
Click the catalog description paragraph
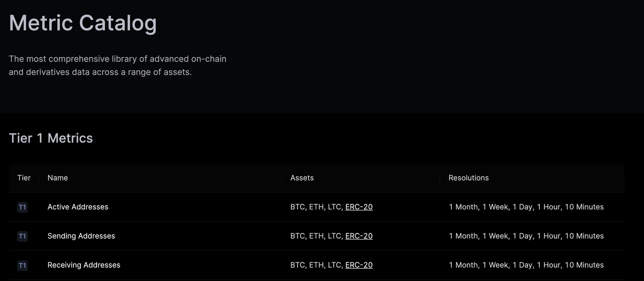[x=118, y=65]
